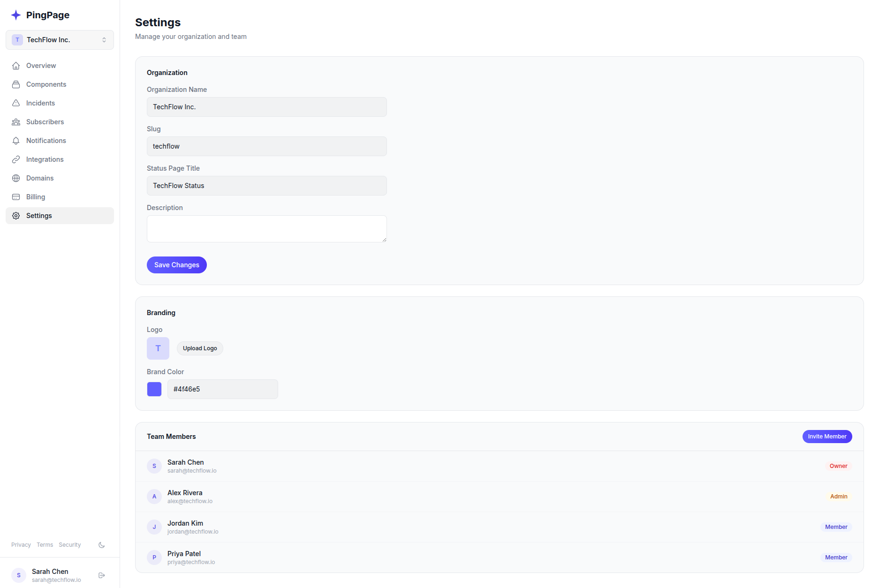The width and height of the screenshot is (879, 588).
Task: Click the T logo placeholder in Branding
Action: click(158, 348)
